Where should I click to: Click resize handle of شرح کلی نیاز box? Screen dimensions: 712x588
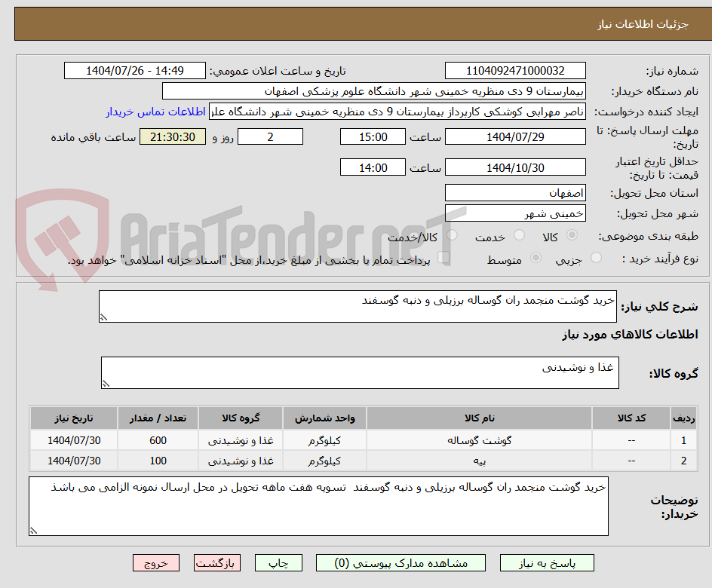pos(103,317)
